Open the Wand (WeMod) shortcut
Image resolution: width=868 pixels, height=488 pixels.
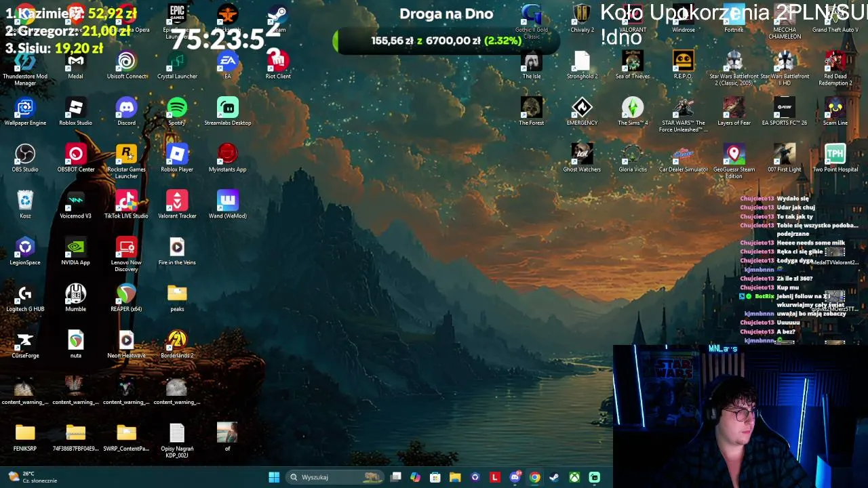pyautogui.click(x=227, y=205)
